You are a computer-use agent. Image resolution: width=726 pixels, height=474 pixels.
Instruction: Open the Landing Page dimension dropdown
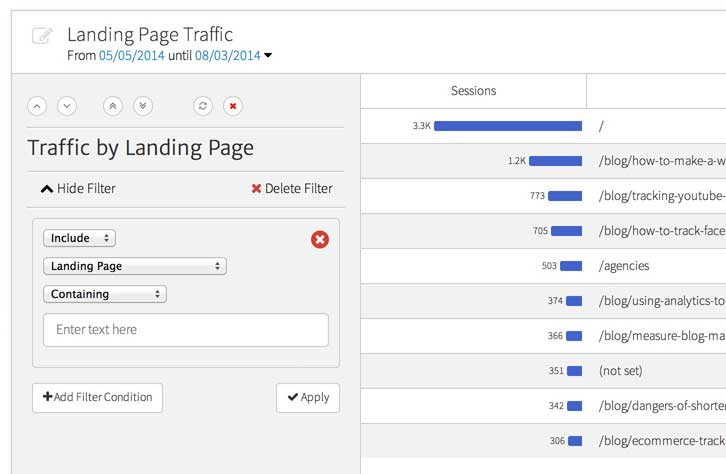pos(135,266)
